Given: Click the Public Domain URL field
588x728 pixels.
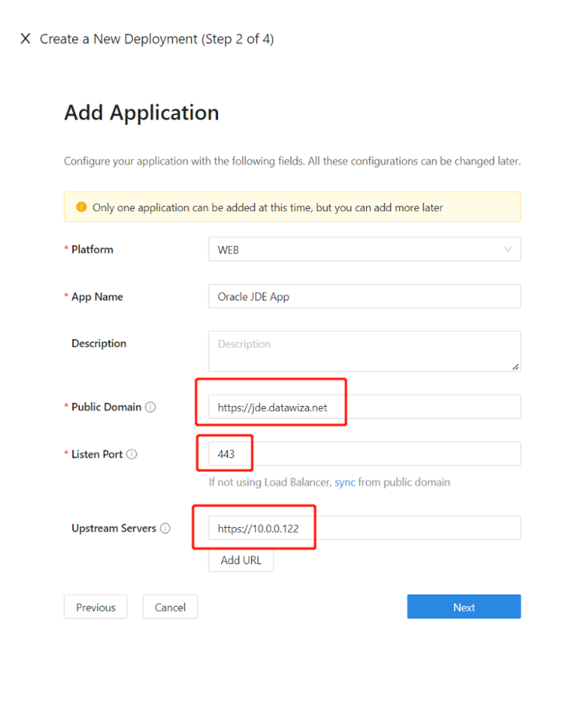Looking at the screenshot, I should point(365,407).
